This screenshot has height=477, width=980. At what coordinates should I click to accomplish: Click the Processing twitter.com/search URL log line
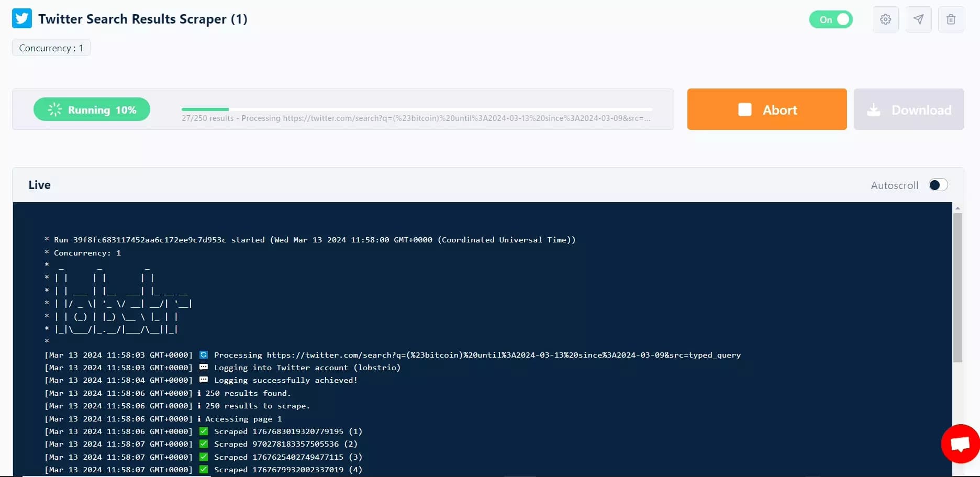click(393, 355)
